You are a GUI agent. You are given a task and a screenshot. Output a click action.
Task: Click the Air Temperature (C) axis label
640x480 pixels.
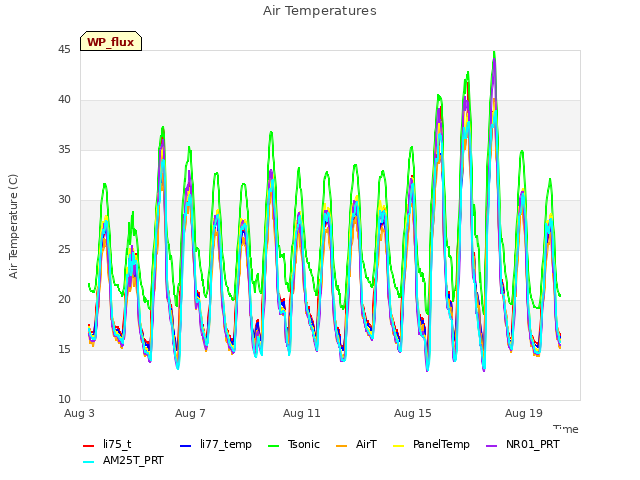pyautogui.click(x=13, y=227)
